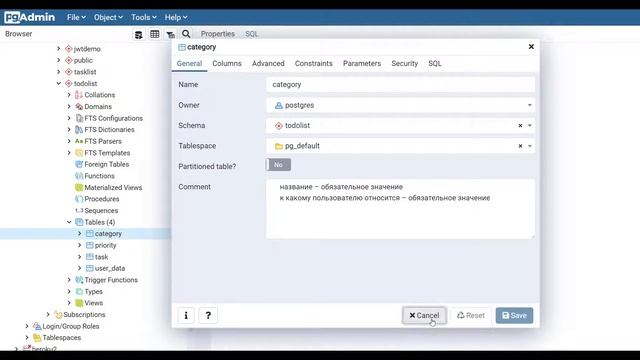The width and height of the screenshot is (640, 360).
Task: Open the Object menu
Action: [108, 18]
